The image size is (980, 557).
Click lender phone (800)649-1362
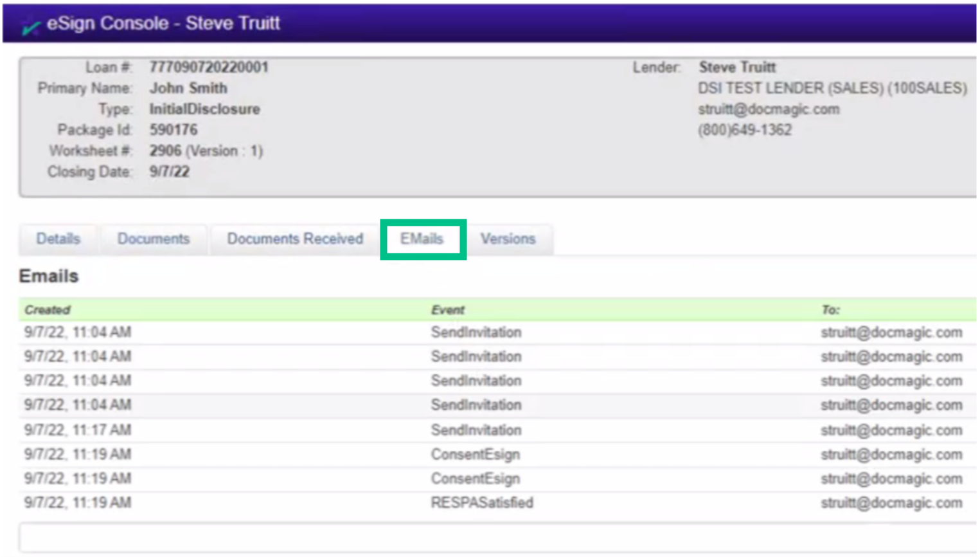pyautogui.click(x=745, y=130)
